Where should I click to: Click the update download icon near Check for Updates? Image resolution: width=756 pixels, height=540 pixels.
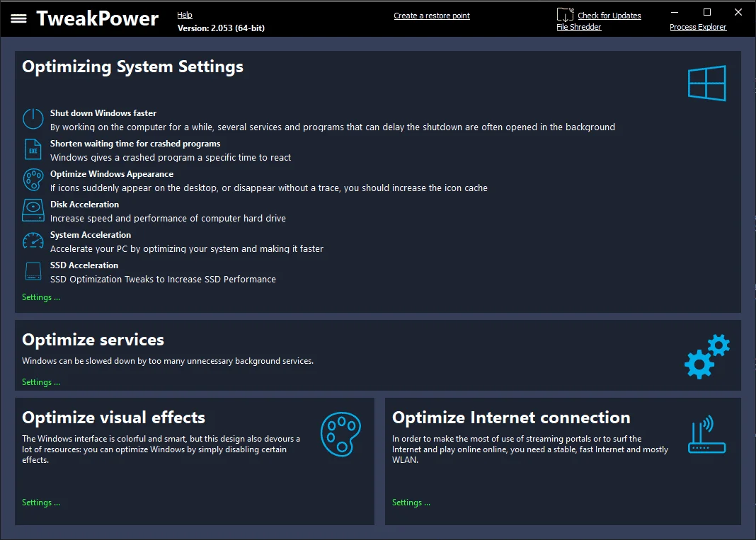[565, 14]
